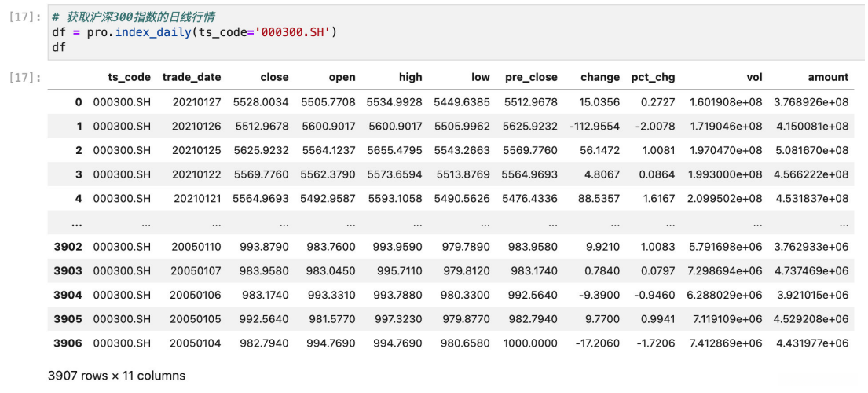868x393 pixels.
Task: Select the open column header
Action: pyautogui.click(x=342, y=77)
